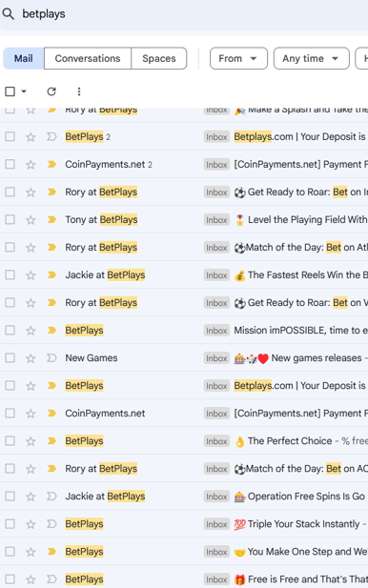The width and height of the screenshot is (368, 588).
Task: Star The Fastest Reels email
Action: (x=31, y=275)
